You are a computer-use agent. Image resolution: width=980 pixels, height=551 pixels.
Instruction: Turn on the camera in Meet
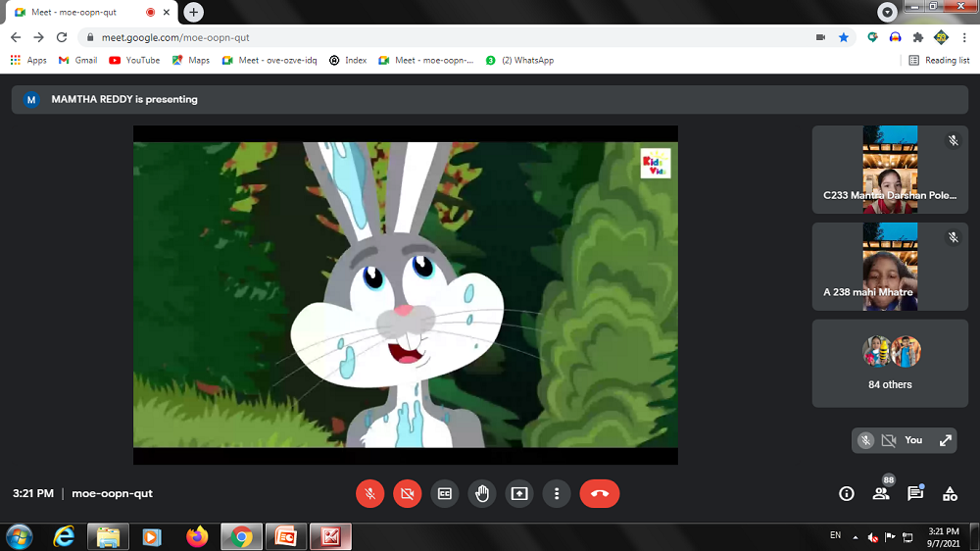coord(407,493)
